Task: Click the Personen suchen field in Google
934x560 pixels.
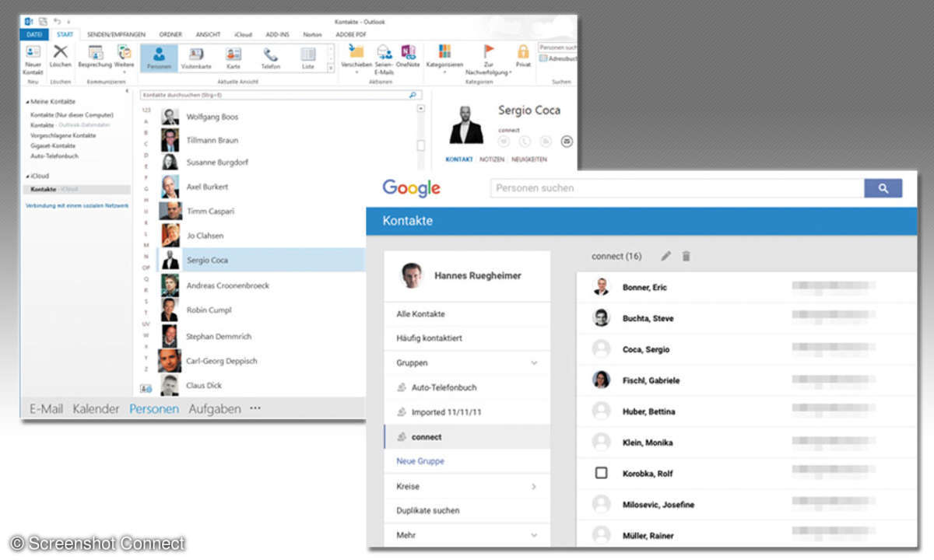Action: [677, 188]
